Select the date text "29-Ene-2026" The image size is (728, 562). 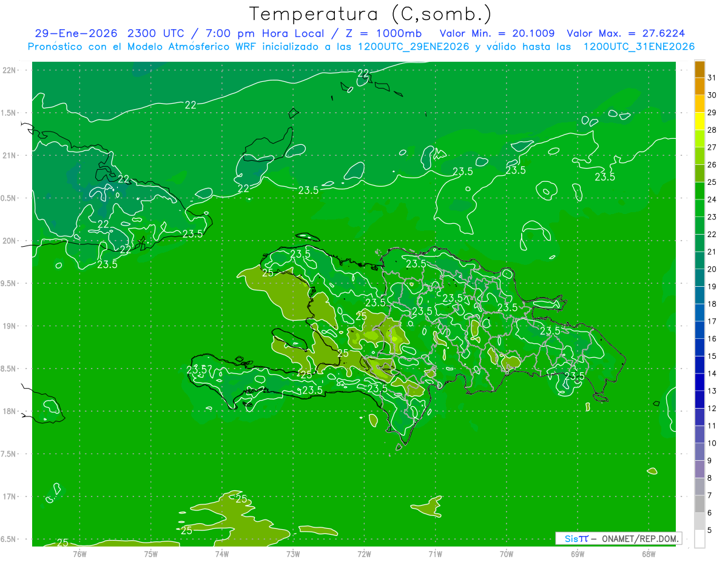coord(76,33)
